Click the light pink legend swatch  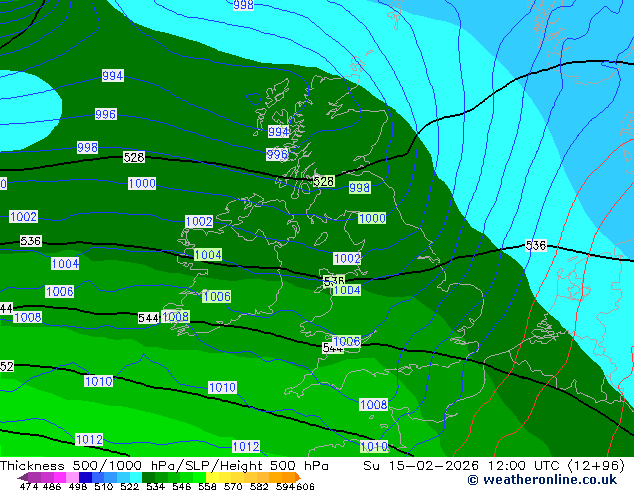(x=72, y=477)
